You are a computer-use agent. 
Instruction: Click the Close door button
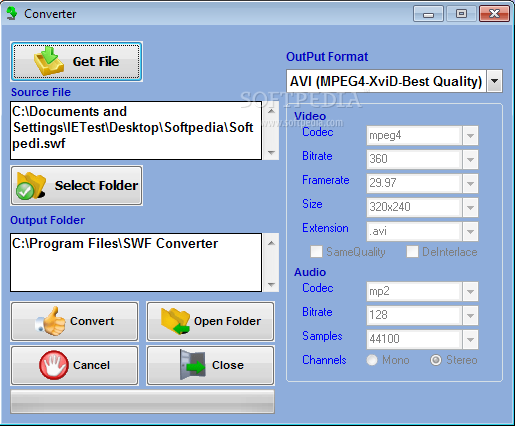[211, 365]
